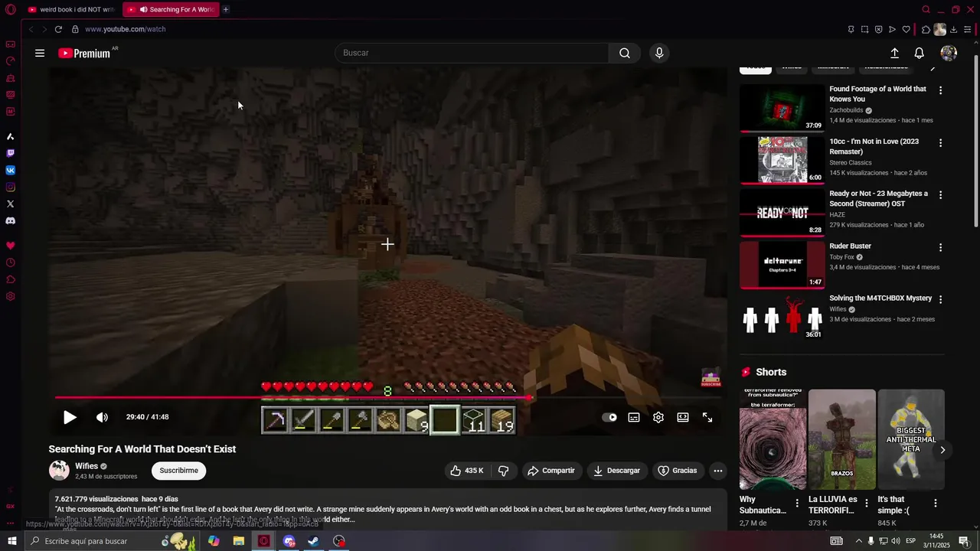
Task: Like the video (435 K)
Action: click(x=467, y=471)
